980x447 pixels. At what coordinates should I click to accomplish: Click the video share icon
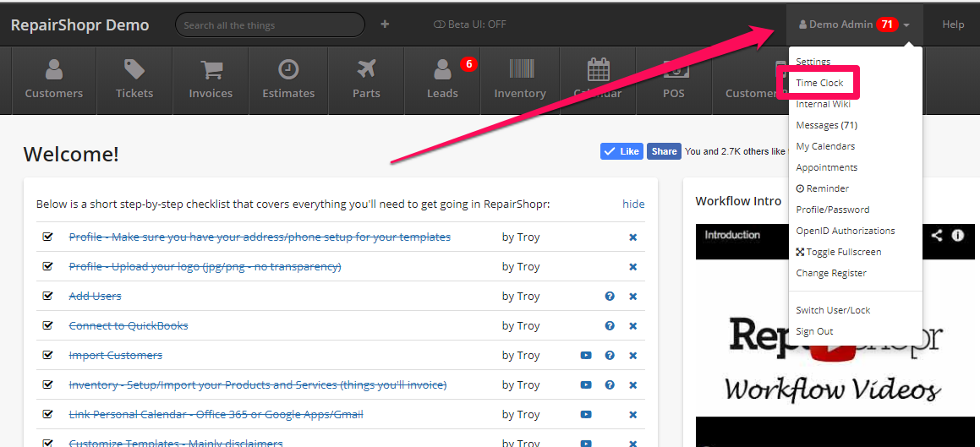tap(936, 236)
